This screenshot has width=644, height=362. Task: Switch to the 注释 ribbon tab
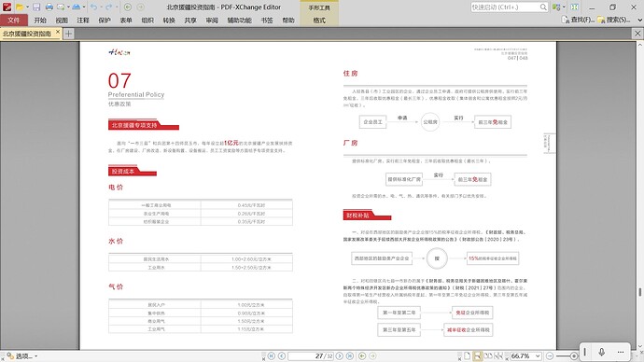[83, 21]
